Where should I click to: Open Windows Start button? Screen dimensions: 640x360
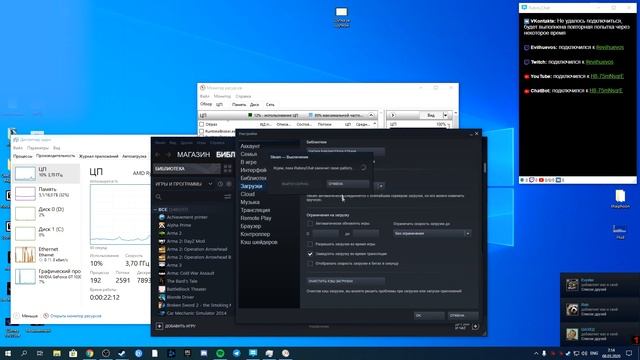click(7, 353)
